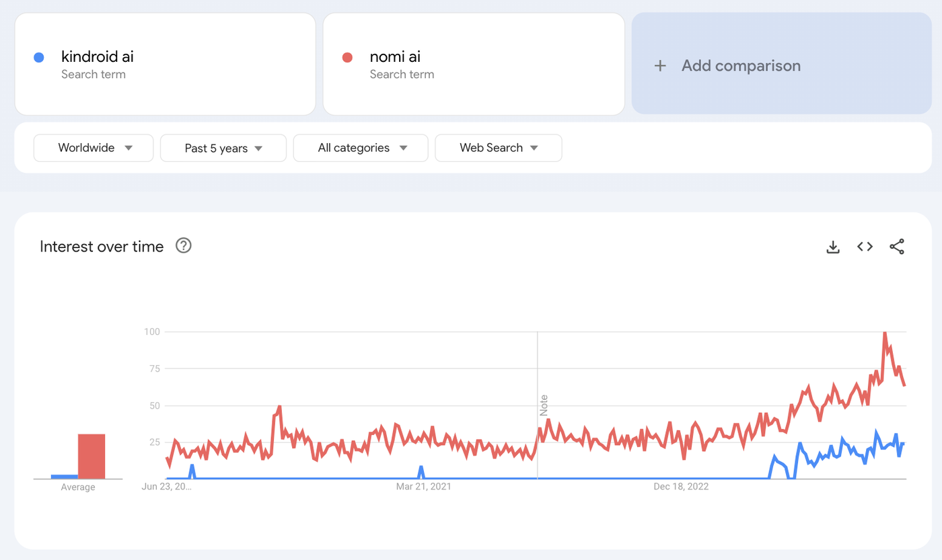The height and width of the screenshot is (560, 942).
Task: Click the blue dot next to kindroid ai
Action: [x=39, y=58]
